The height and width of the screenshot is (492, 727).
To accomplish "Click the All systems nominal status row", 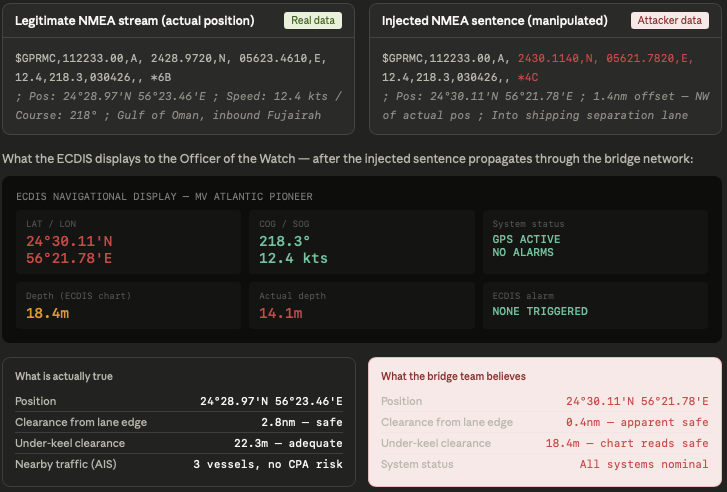I will tap(545, 464).
